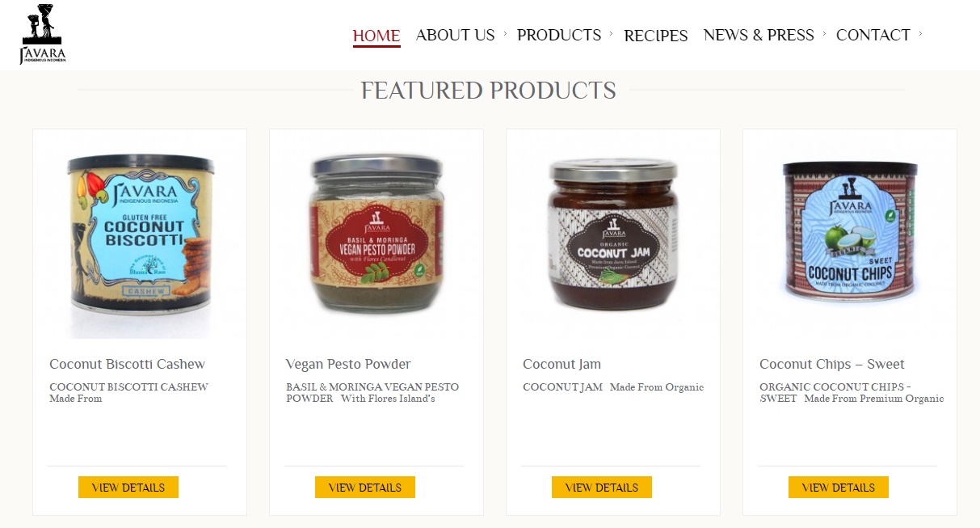
Task: Follow the Coconut Jam title link
Action: point(562,364)
